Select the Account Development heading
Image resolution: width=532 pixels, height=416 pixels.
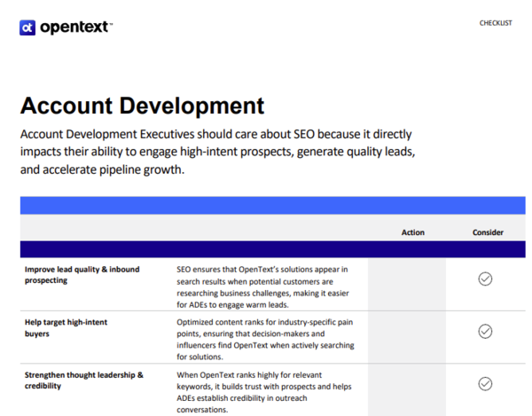coord(142,106)
